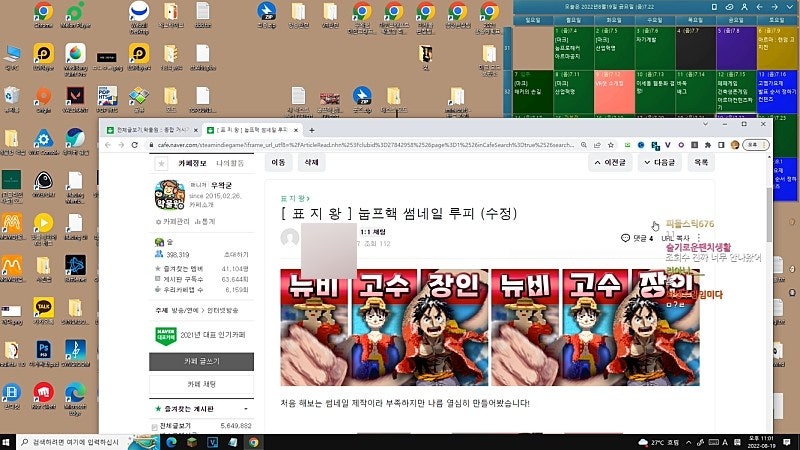Open the This PC desktop icon
Image resolution: width=800 pixels, height=450 pixels.
point(11,56)
